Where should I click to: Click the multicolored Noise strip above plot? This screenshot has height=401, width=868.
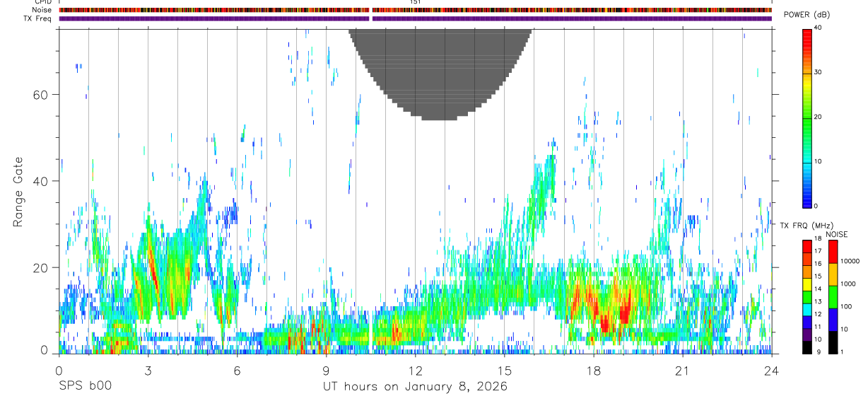tap(415, 10)
